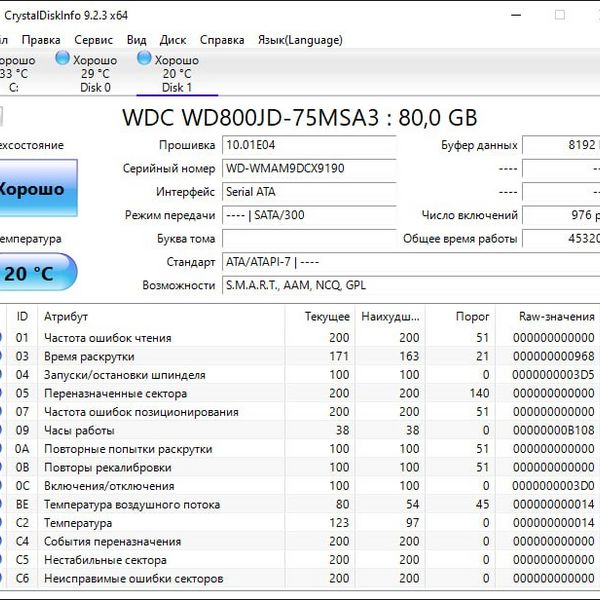Switch to the Disk 0 drive tab
Viewport: 600px width, 600px height.
click(x=95, y=73)
